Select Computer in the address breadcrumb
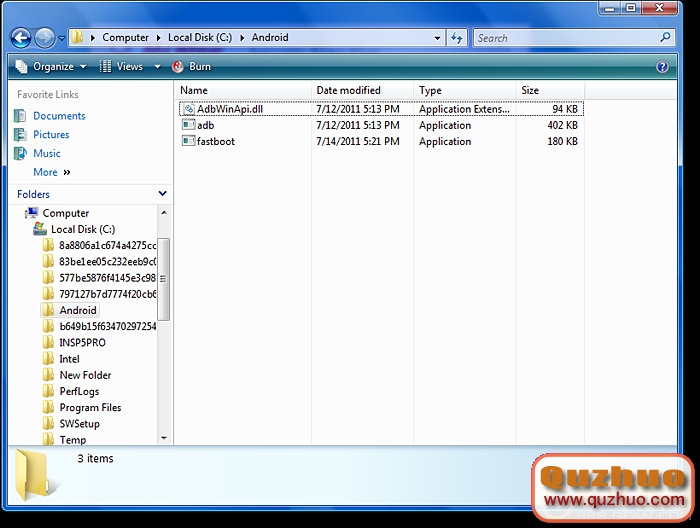 [x=125, y=37]
